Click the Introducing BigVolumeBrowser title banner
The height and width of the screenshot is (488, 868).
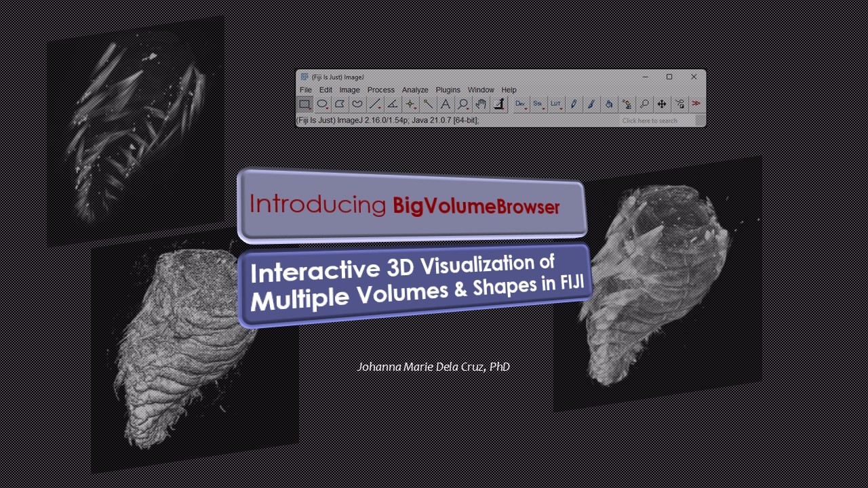412,205
